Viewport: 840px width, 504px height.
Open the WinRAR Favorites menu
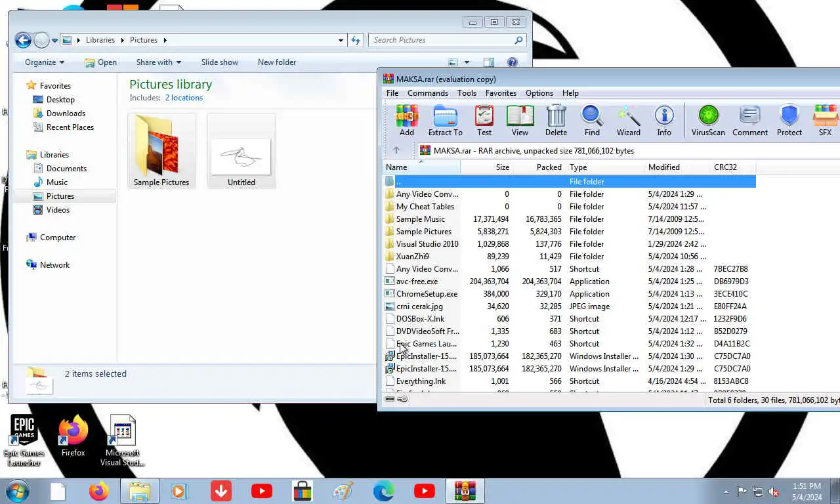[x=501, y=93]
